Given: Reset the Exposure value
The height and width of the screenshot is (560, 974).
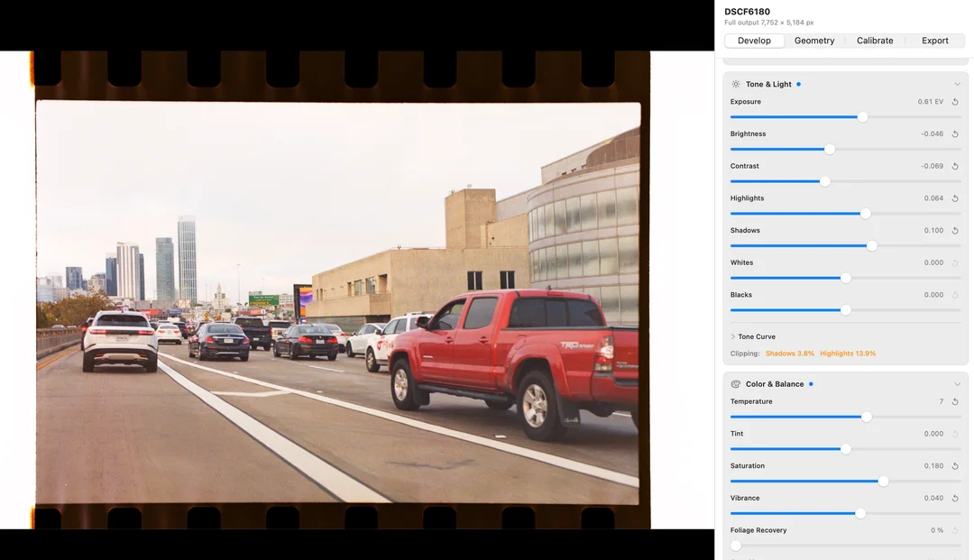Looking at the screenshot, I should pos(955,102).
